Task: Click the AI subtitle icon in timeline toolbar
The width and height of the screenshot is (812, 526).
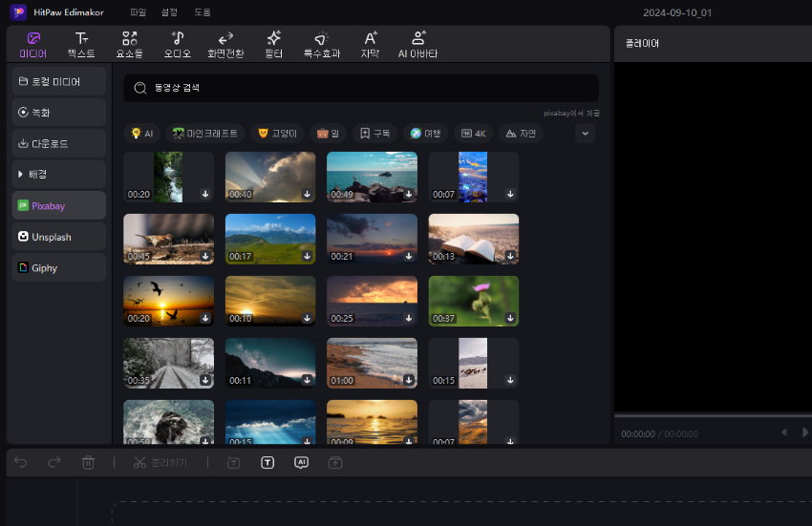Action: 301,462
